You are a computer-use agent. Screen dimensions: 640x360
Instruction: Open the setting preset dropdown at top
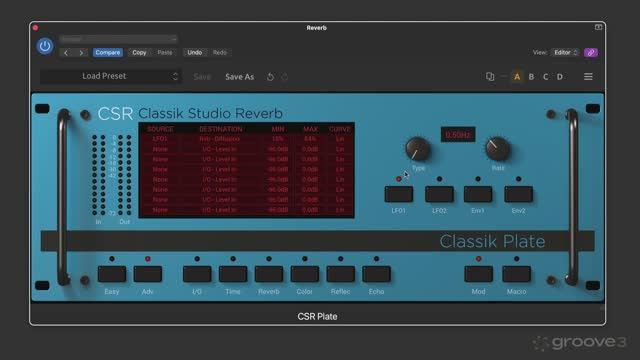(118, 39)
